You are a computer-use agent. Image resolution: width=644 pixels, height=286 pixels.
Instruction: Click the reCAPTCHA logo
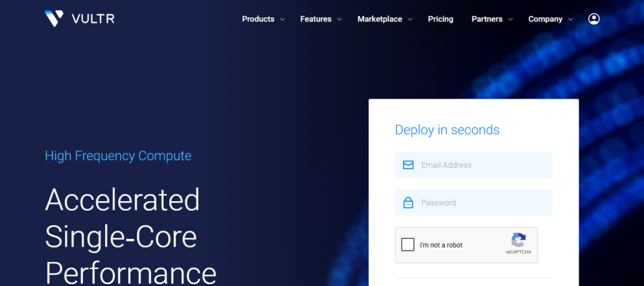click(518, 241)
